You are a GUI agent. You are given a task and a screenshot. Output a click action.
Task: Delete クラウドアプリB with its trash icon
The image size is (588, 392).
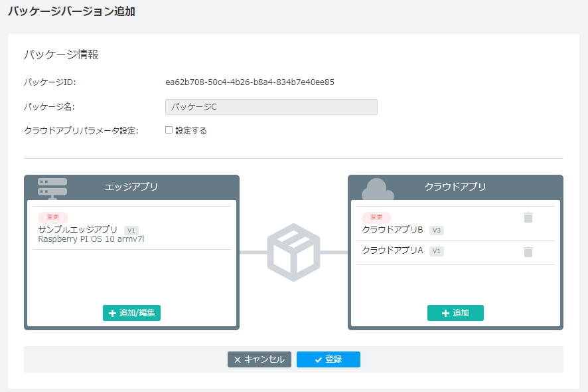528,217
